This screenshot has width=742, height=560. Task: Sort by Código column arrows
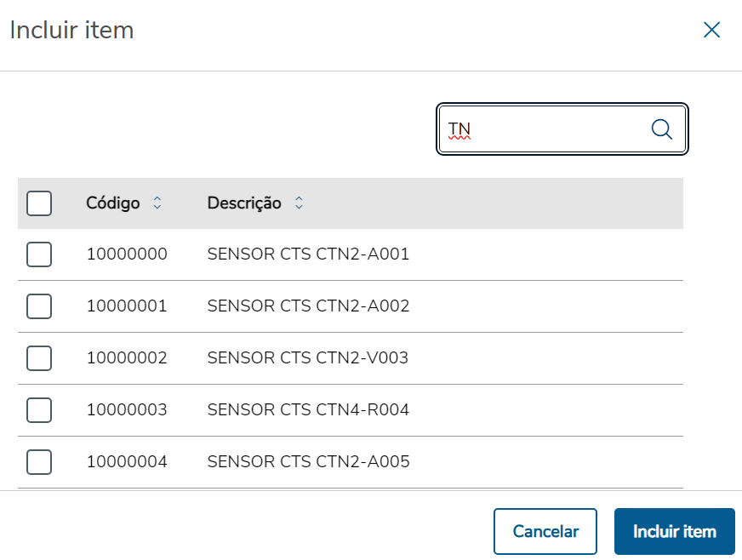pyautogui.click(x=157, y=203)
